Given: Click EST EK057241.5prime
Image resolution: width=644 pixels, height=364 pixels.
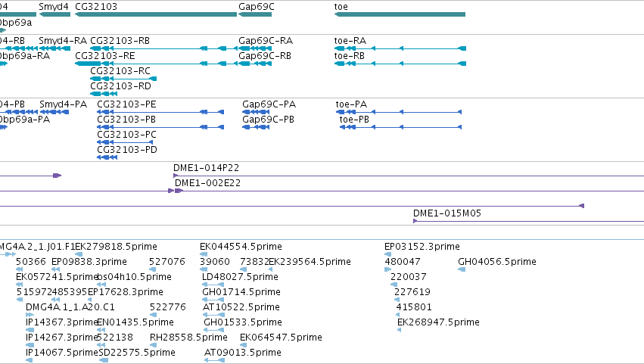Looking at the screenshot, I should coord(57,277).
